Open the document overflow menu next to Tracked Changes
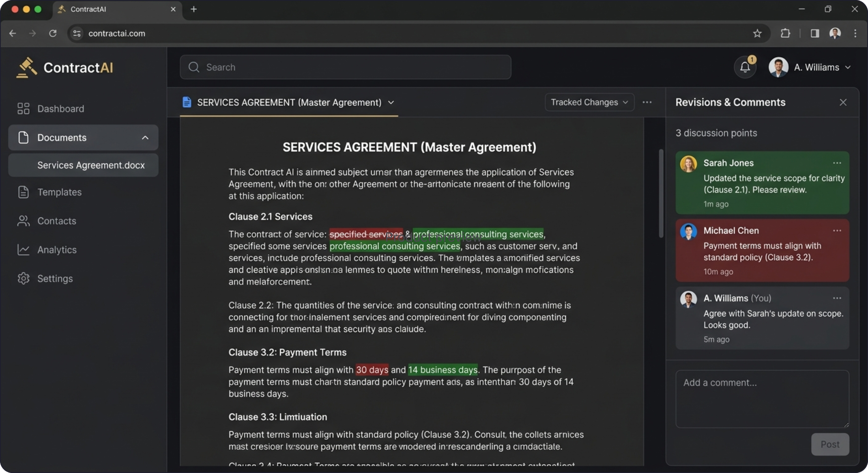This screenshot has width=868, height=473. tap(647, 102)
